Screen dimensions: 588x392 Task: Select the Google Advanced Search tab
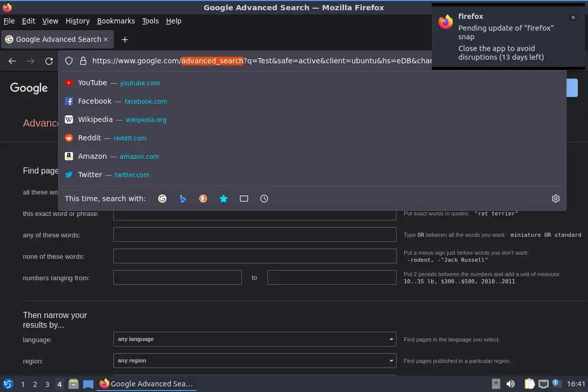[57, 39]
